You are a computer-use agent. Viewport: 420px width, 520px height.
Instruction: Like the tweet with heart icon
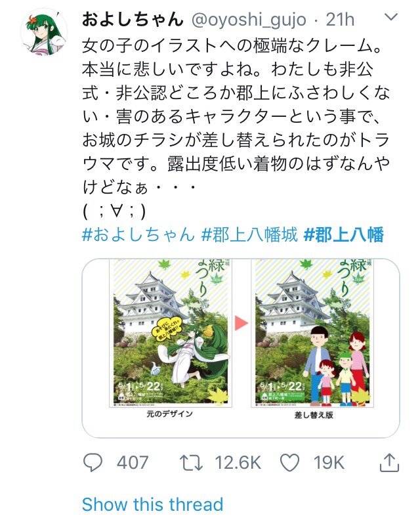tap(289, 462)
